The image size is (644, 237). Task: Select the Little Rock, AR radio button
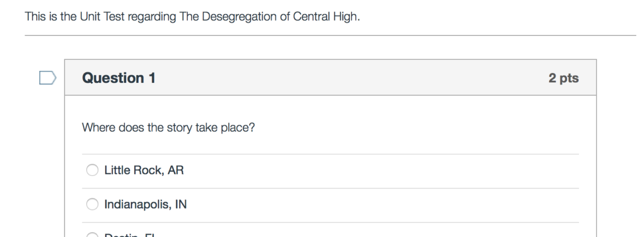point(93,171)
